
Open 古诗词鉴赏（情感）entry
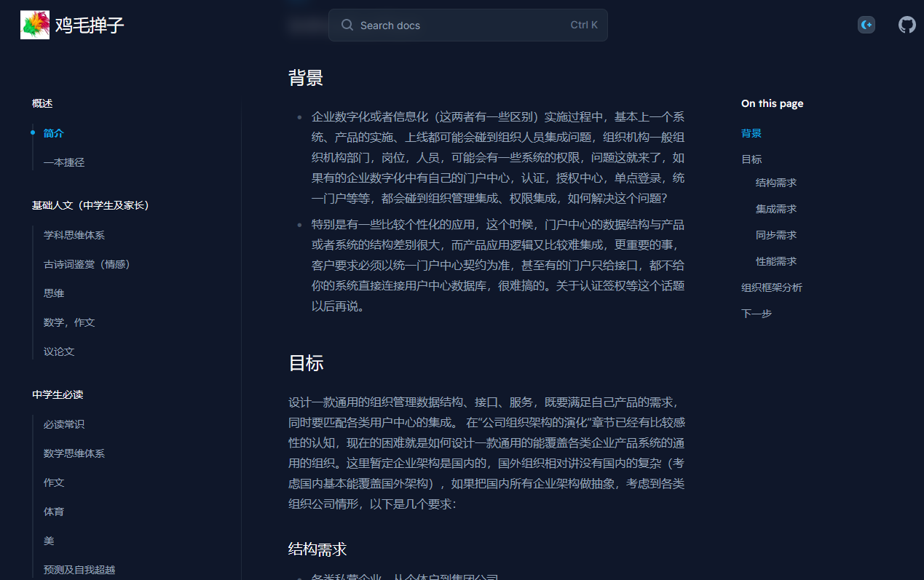coord(87,264)
